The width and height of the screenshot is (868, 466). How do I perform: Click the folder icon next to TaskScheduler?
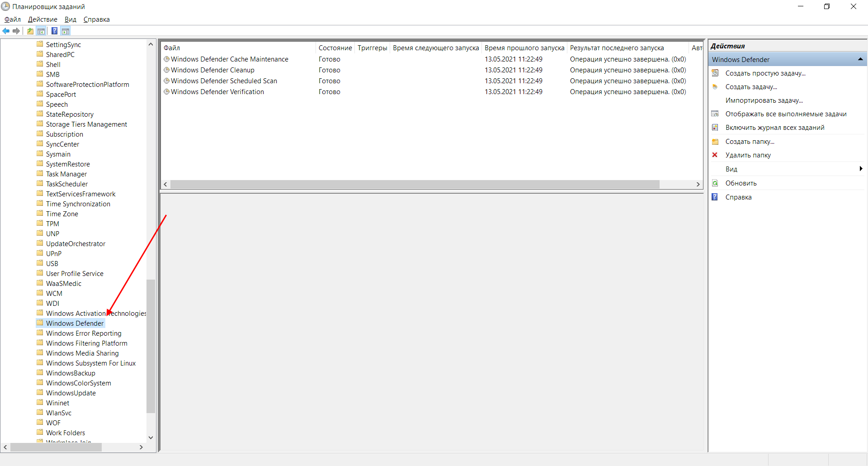(x=40, y=184)
